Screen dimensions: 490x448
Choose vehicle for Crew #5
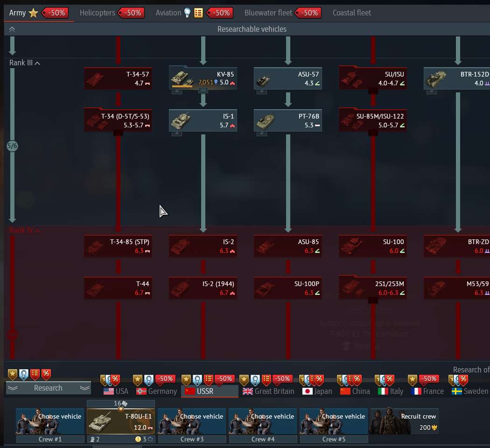click(x=334, y=421)
